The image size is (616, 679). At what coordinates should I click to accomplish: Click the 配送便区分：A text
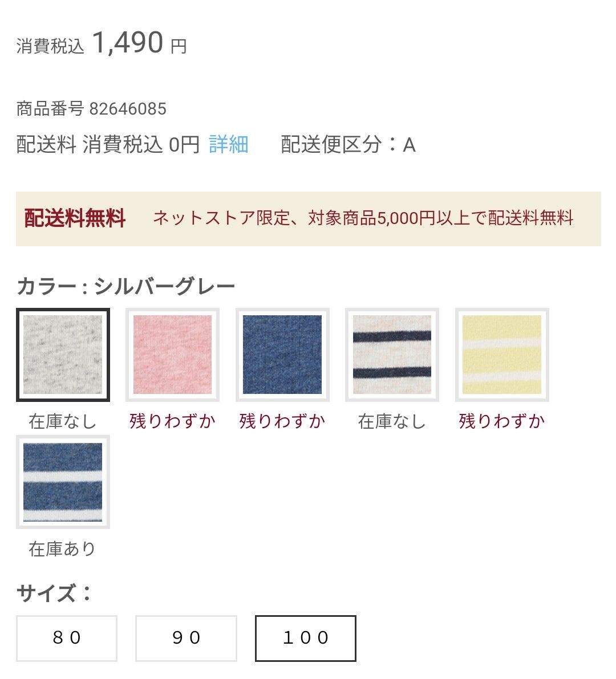tap(348, 145)
